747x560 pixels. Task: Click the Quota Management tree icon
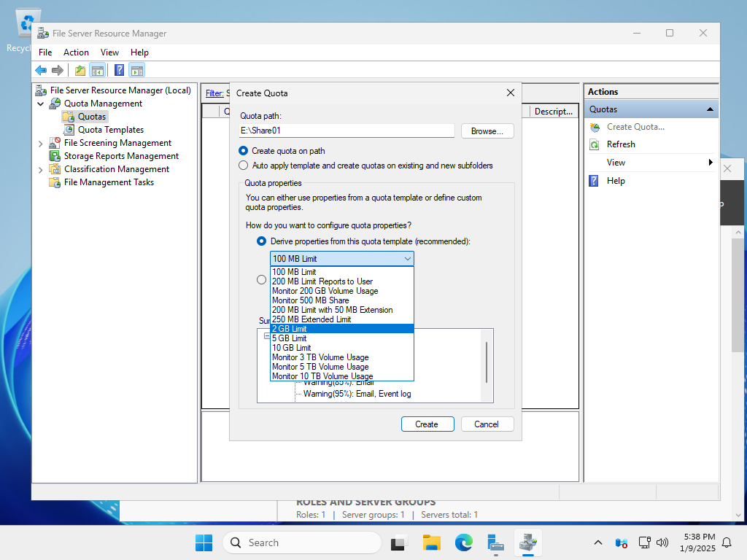point(55,104)
